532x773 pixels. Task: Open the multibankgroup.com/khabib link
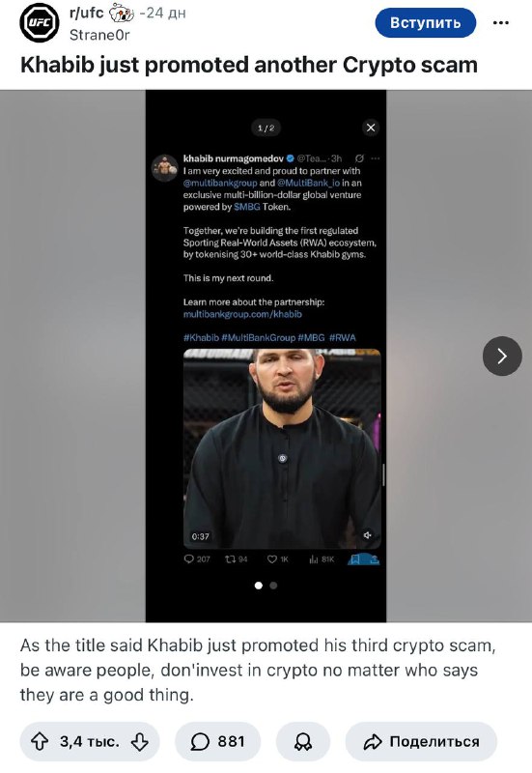coord(242,314)
